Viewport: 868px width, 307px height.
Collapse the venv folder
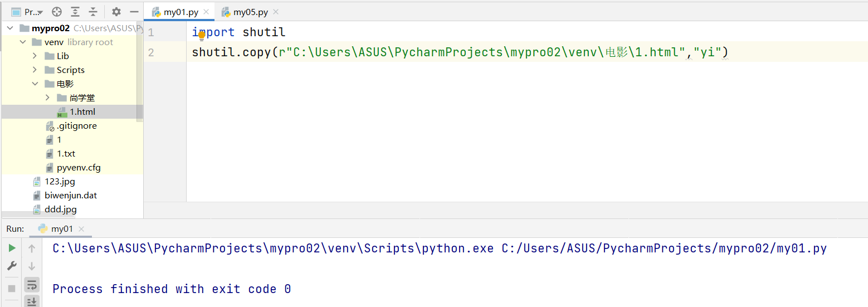[x=23, y=42]
